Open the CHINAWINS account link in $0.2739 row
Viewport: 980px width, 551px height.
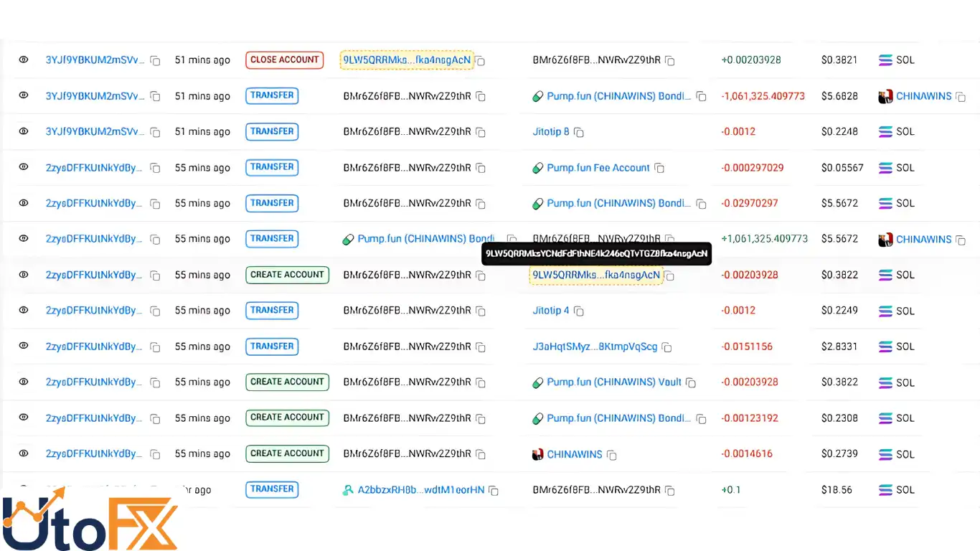(x=575, y=454)
